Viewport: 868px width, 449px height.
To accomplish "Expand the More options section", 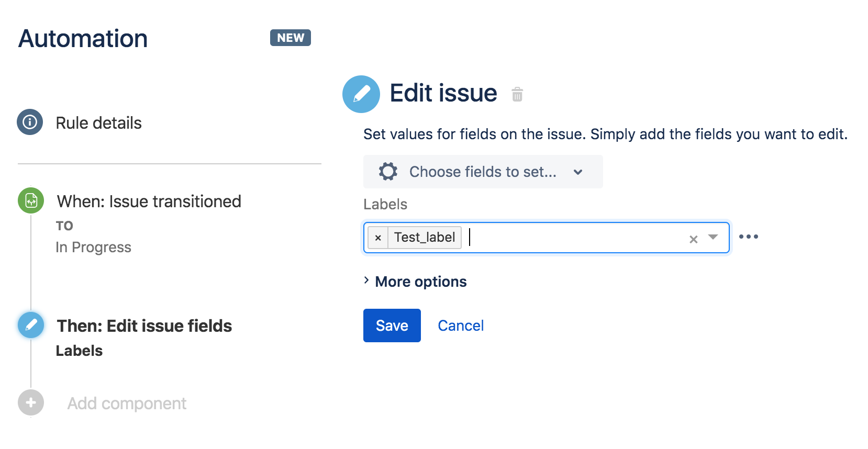I will tap(416, 282).
